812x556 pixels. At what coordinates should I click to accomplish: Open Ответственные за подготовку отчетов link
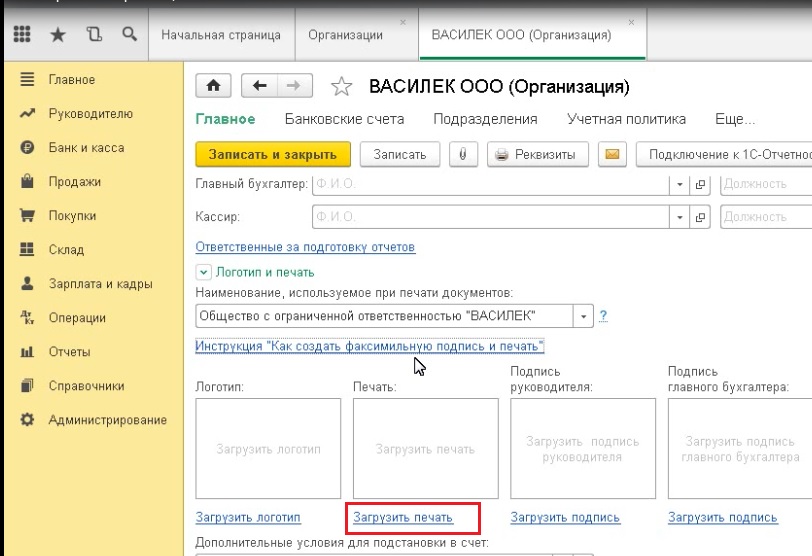[305, 247]
